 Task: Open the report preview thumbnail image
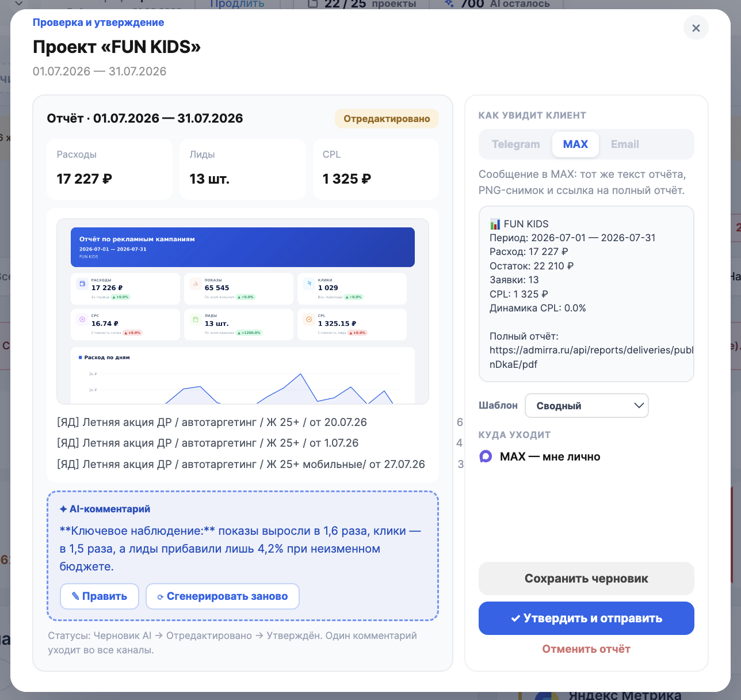coord(243,311)
